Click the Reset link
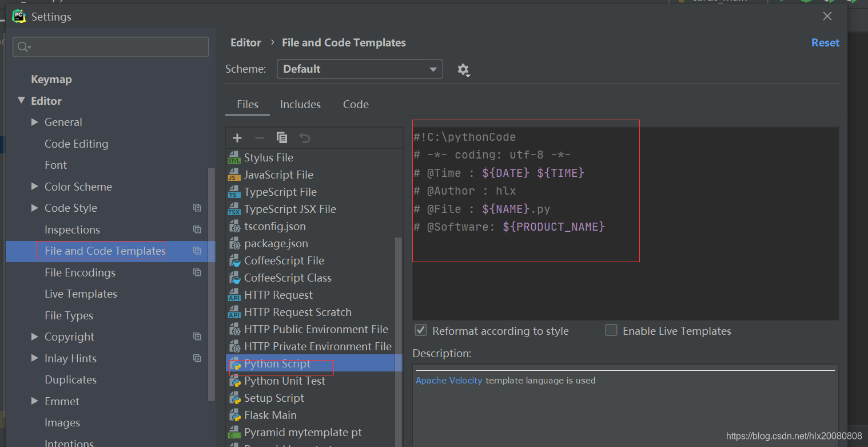This screenshot has width=868, height=447. click(x=825, y=42)
